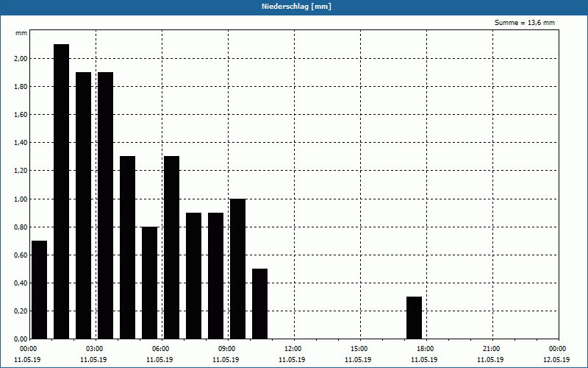Click the tallest bar reaching 2,10 mm
Viewport: 588px width, 368px height.
[62, 191]
